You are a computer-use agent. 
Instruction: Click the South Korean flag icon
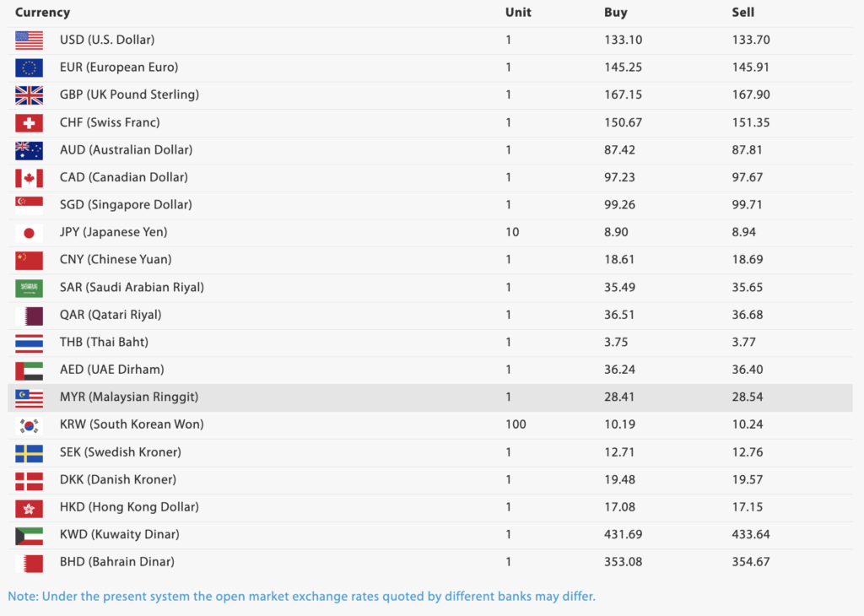click(x=29, y=424)
